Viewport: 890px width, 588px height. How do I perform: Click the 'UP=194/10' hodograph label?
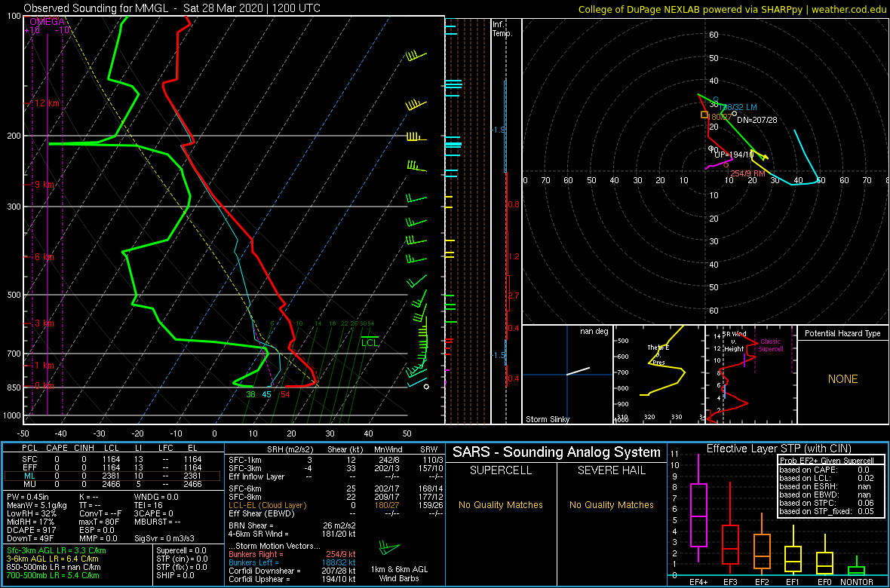(x=734, y=155)
